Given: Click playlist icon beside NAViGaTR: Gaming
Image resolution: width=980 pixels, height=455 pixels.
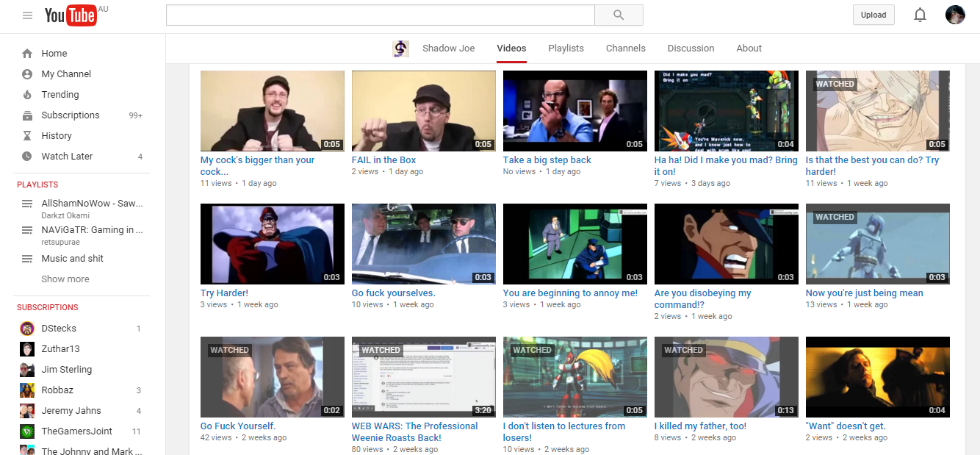Looking at the screenshot, I should click(27, 230).
